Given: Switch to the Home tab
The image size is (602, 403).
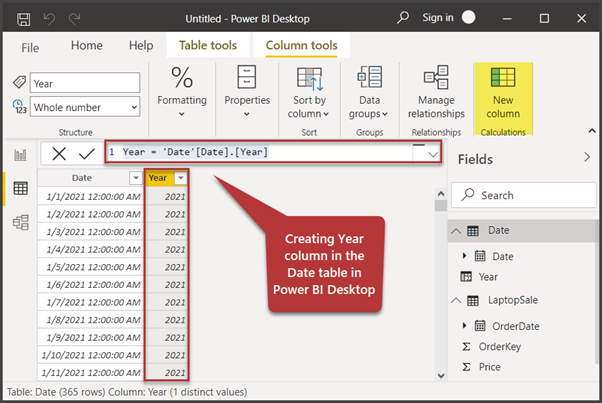Looking at the screenshot, I should click(x=87, y=45).
